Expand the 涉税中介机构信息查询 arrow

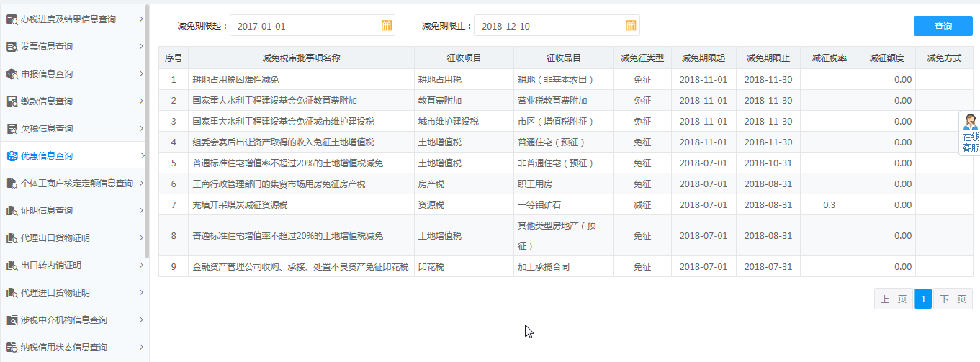tap(141, 320)
